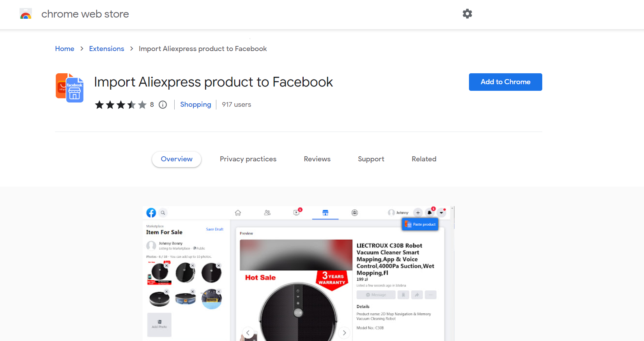
Task: Open the account dropdown arrow in screenshot
Action: (441, 212)
